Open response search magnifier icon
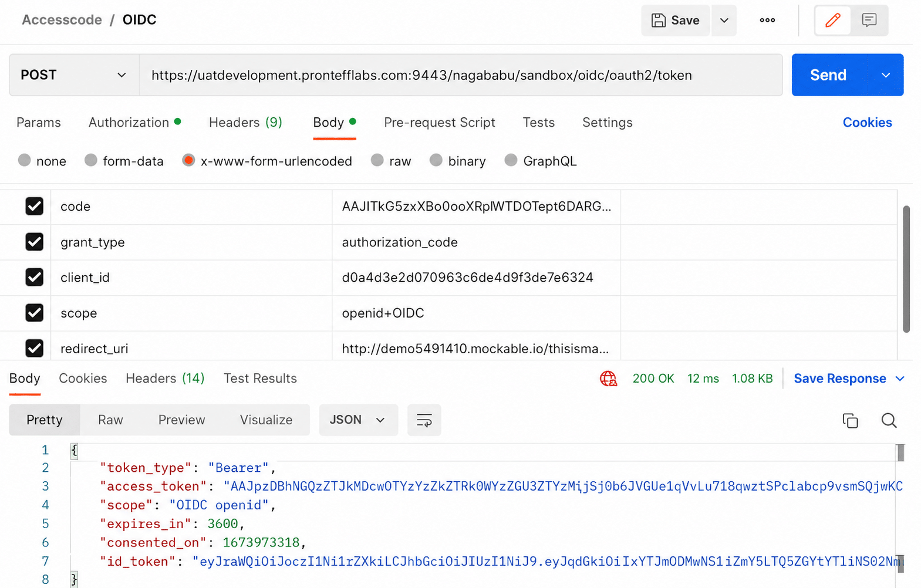The image size is (921, 588). pyautogui.click(x=889, y=420)
